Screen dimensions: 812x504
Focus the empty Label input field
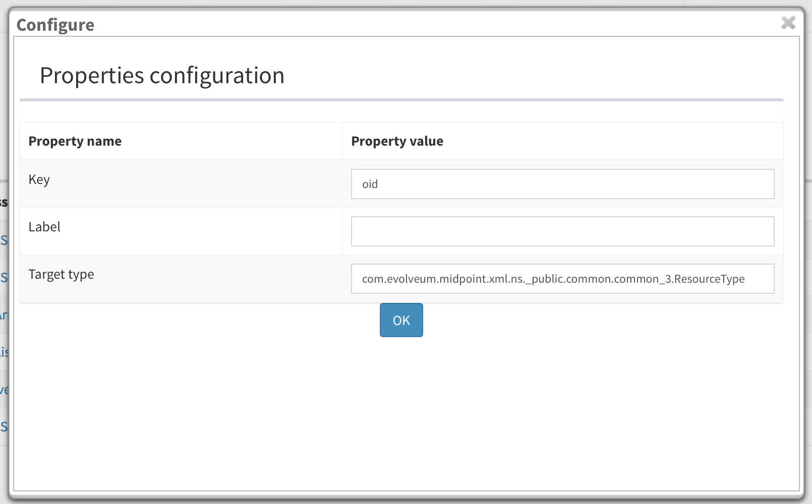coord(562,231)
